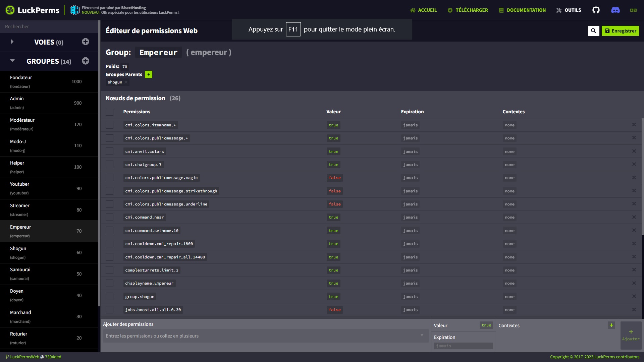This screenshot has height=362, width=644.
Task: Add context with green plus icon
Action: click(611, 325)
